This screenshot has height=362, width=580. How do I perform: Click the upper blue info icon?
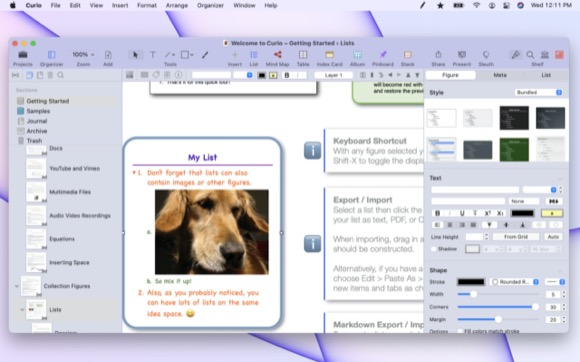click(x=313, y=150)
